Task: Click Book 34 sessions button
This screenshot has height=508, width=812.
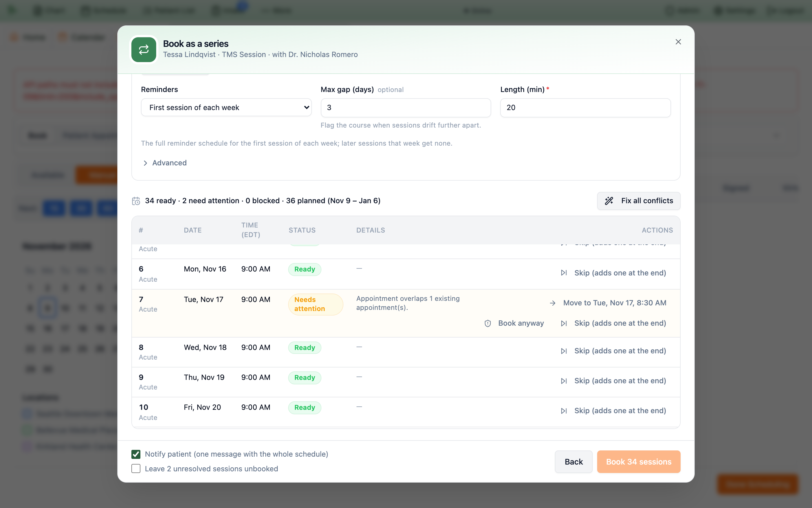Action: tap(639, 462)
